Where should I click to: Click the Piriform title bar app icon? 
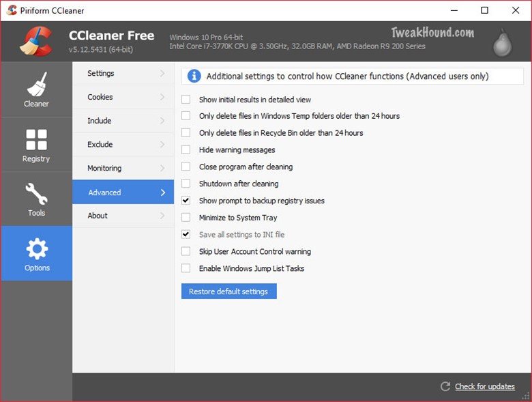point(12,10)
